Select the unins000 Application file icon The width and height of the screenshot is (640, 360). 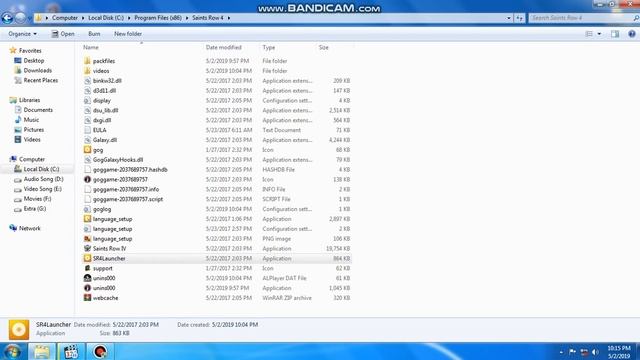point(87,288)
